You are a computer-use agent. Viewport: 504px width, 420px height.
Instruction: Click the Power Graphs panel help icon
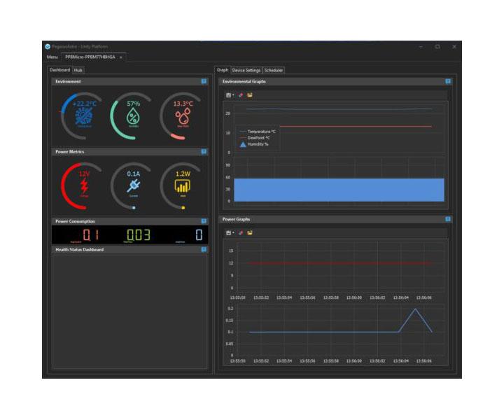tap(448, 219)
